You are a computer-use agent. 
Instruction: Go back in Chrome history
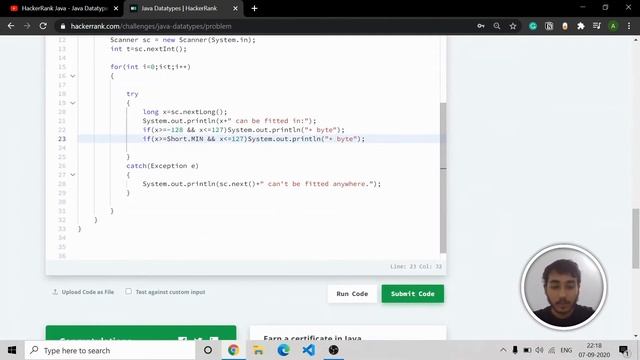click(x=11, y=26)
